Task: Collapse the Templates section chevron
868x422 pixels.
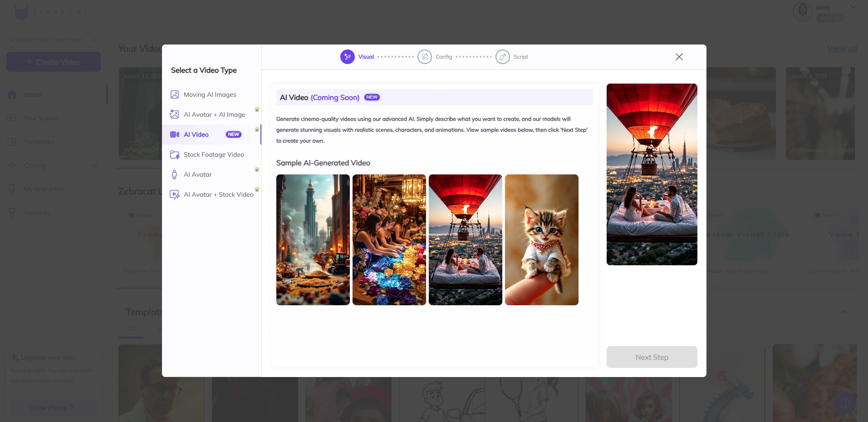Action: (x=844, y=312)
